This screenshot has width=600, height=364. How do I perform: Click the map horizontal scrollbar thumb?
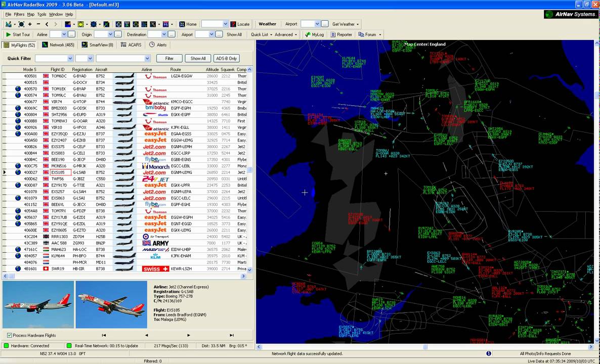tap(425, 347)
